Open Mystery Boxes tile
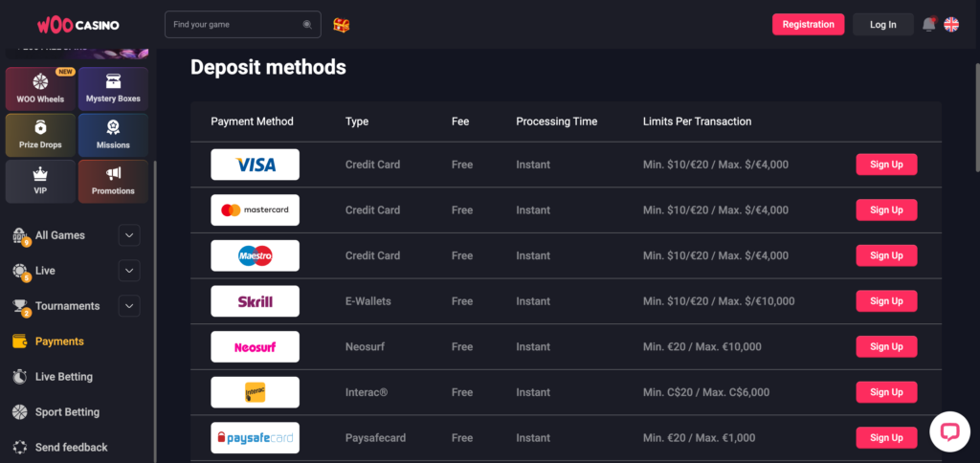Screen dimensions: 980x463 pyautogui.click(x=113, y=89)
